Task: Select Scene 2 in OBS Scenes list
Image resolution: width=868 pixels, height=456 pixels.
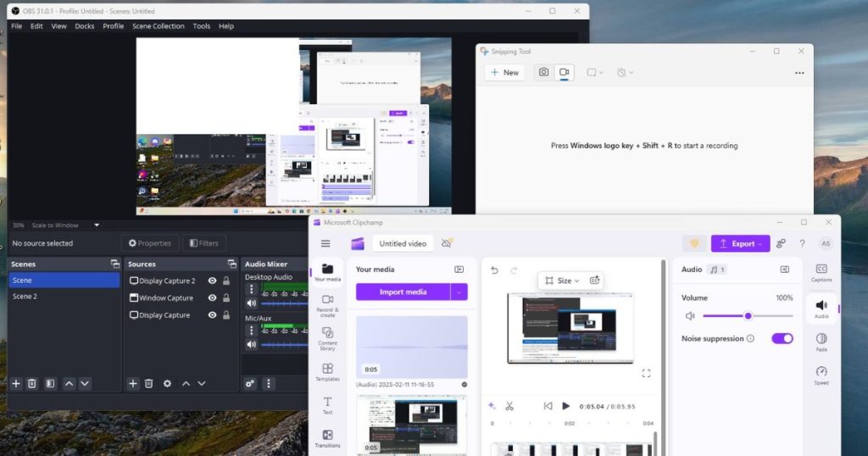Action: 64,296
